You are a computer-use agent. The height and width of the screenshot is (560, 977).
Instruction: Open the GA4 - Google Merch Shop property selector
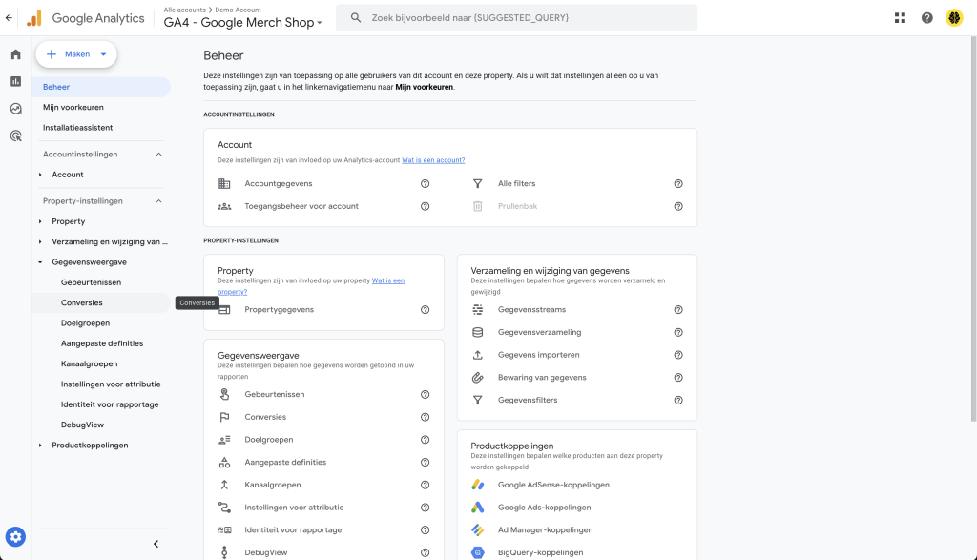pos(242,23)
